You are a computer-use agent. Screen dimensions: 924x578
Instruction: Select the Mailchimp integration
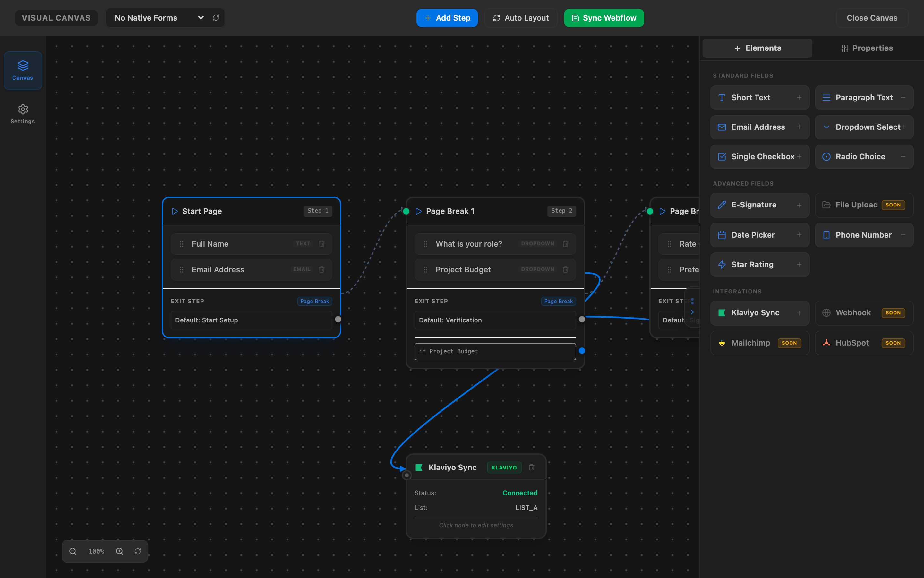coord(760,343)
